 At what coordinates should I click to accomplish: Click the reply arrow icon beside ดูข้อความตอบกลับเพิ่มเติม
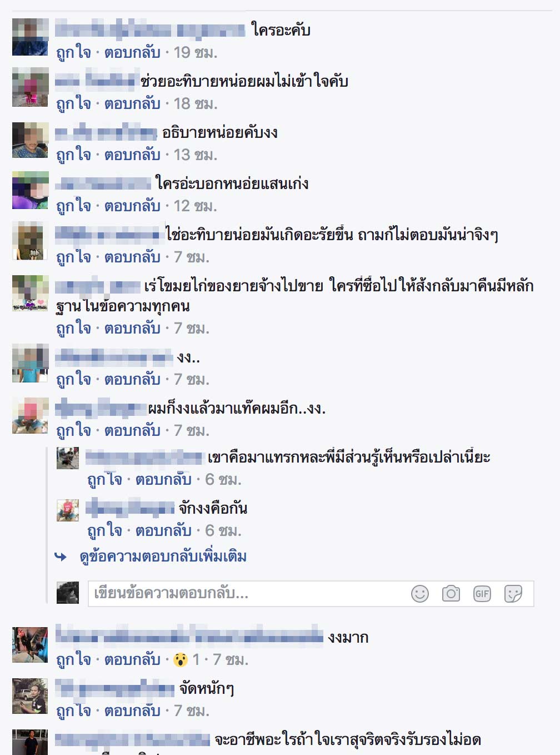[61, 557]
